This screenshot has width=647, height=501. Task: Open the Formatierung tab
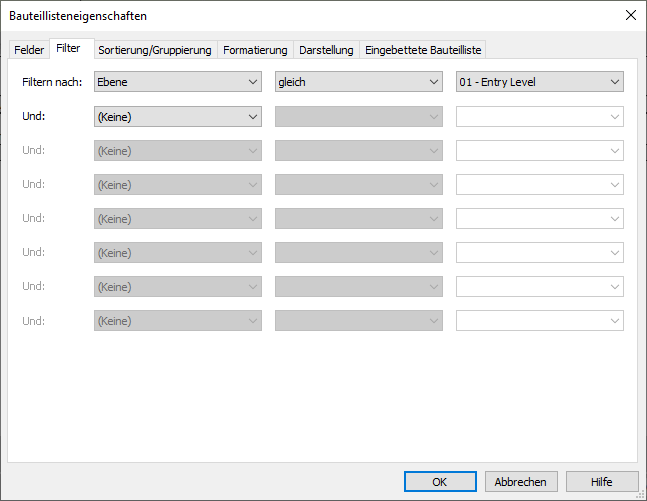[255, 50]
